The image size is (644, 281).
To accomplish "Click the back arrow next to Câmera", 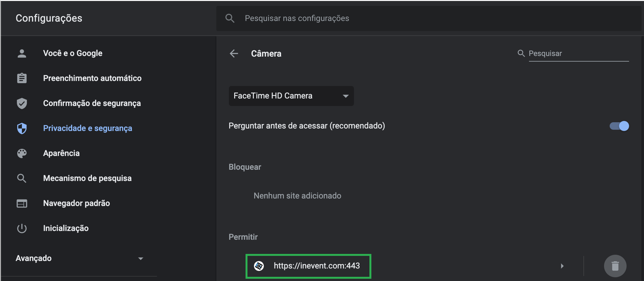I will pyautogui.click(x=234, y=53).
